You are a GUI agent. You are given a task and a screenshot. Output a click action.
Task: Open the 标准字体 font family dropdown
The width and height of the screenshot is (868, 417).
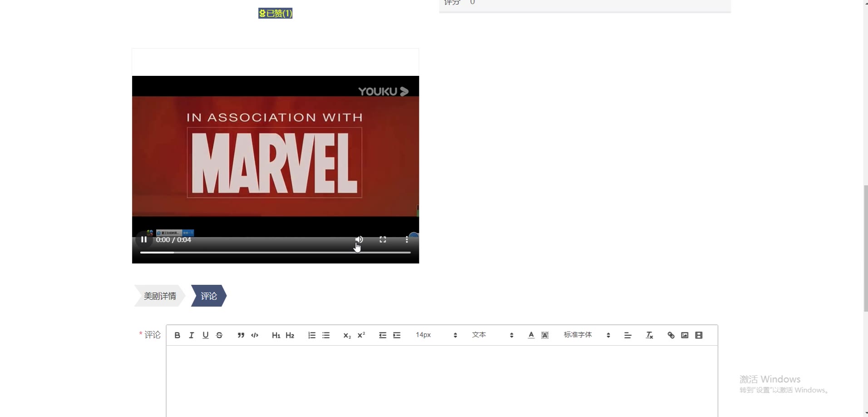587,335
